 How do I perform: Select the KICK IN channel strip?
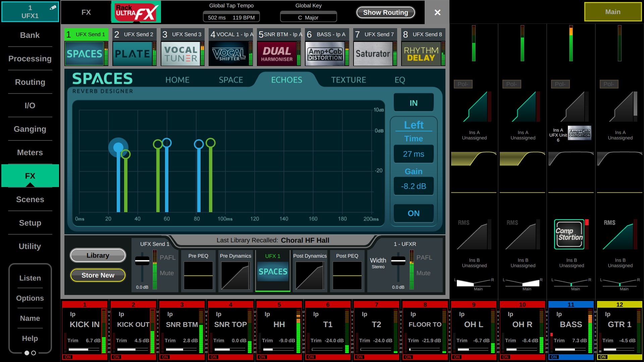click(x=84, y=324)
